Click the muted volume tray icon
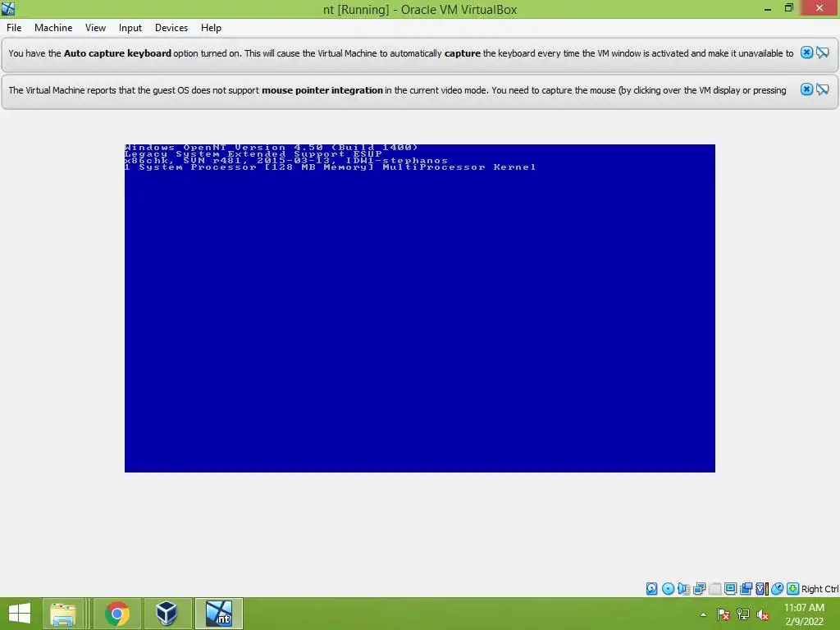Screen dimensions: 840x630 763,614
